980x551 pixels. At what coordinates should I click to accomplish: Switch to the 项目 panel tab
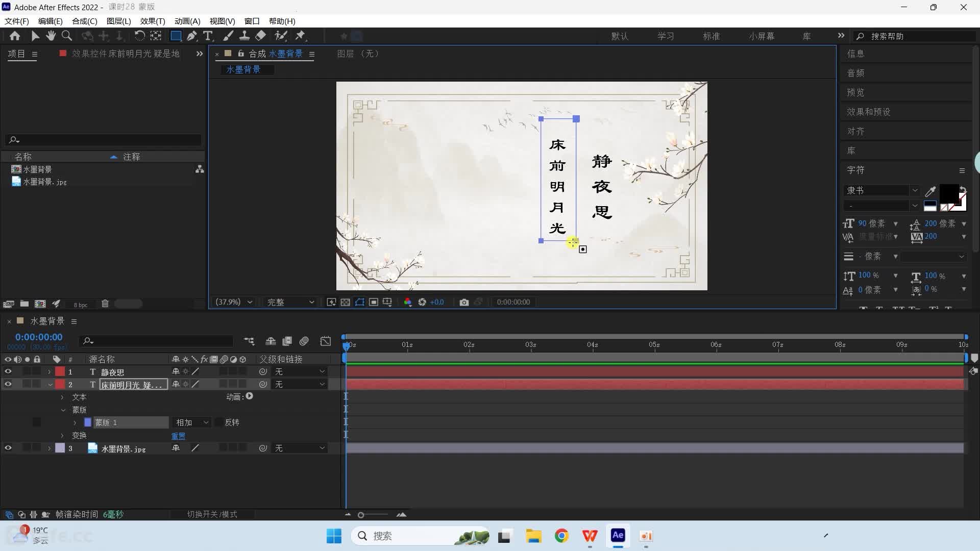(x=16, y=54)
